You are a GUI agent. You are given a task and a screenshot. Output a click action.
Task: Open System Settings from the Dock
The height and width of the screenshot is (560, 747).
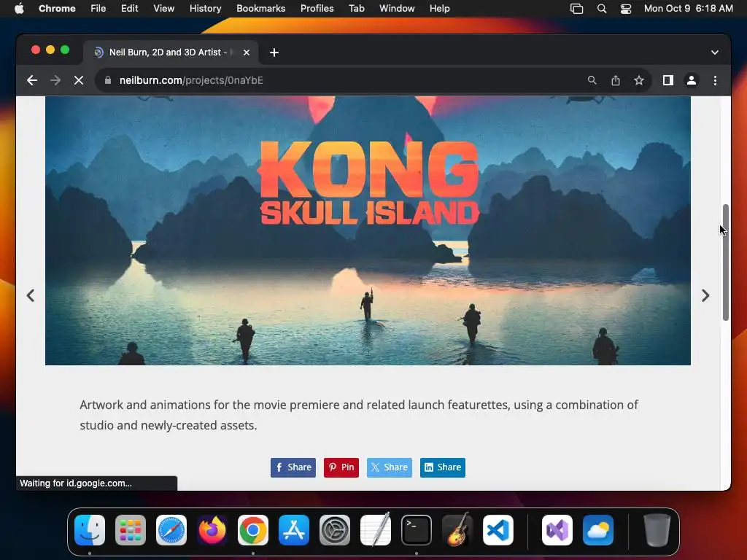coord(334,530)
